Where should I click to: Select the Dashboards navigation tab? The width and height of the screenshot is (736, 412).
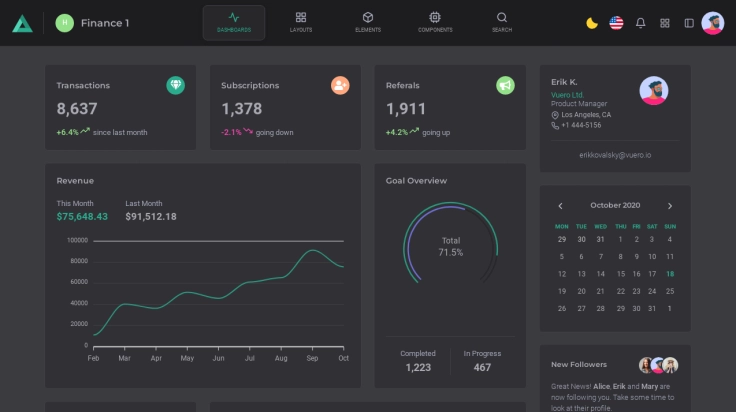(x=234, y=22)
